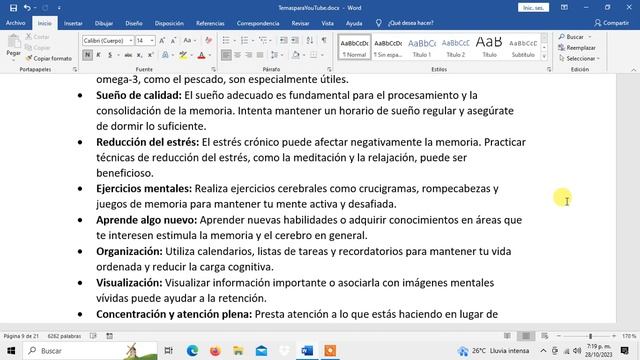640x360 pixels.
Task: Click the word count 6262 palabras
Action: (x=64, y=336)
